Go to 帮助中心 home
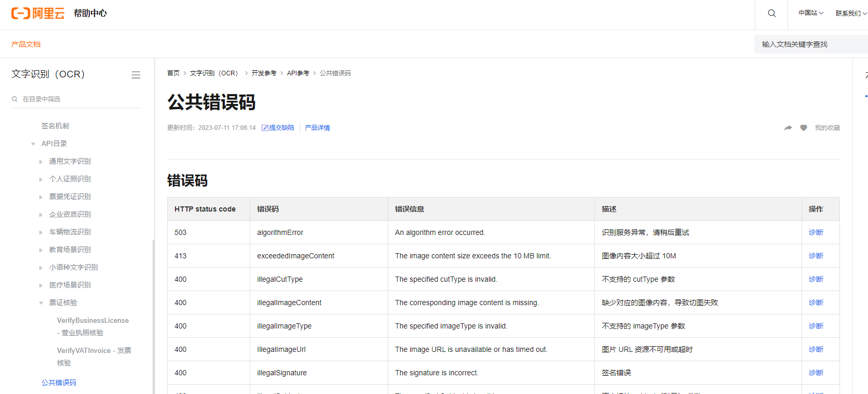Viewport: 868px width, 394px height. point(90,13)
